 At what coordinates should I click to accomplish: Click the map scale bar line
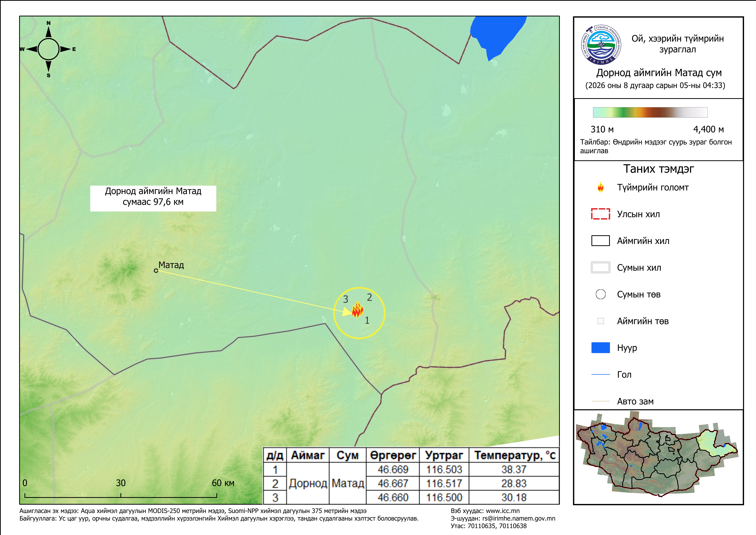click(x=120, y=495)
